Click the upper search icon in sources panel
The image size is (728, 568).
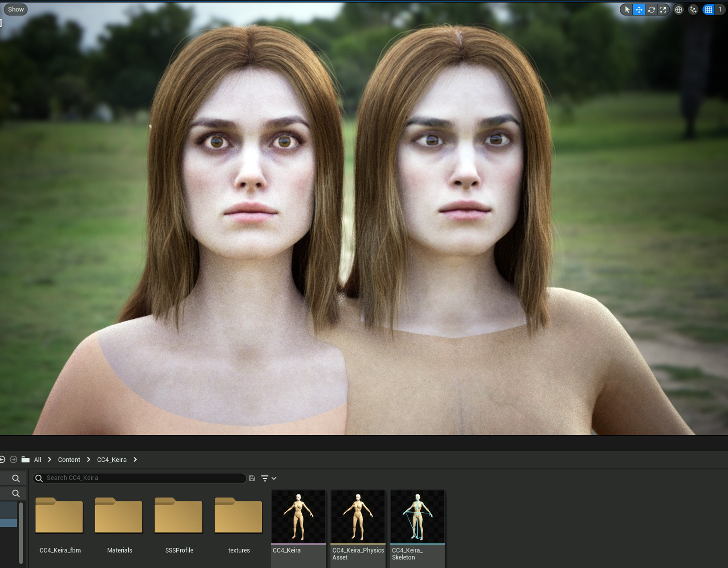[x=16, y=478]
